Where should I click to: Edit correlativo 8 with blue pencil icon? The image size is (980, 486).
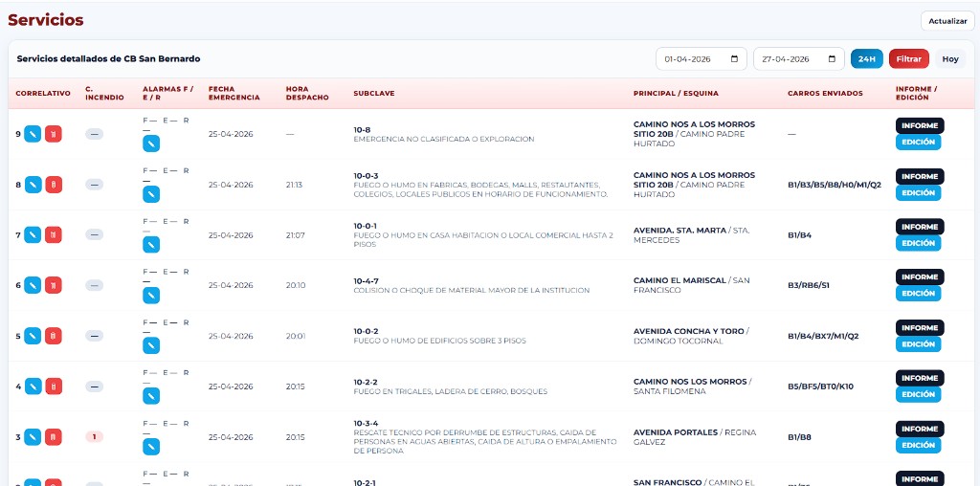pyautogui.click(x=33, y=185)
